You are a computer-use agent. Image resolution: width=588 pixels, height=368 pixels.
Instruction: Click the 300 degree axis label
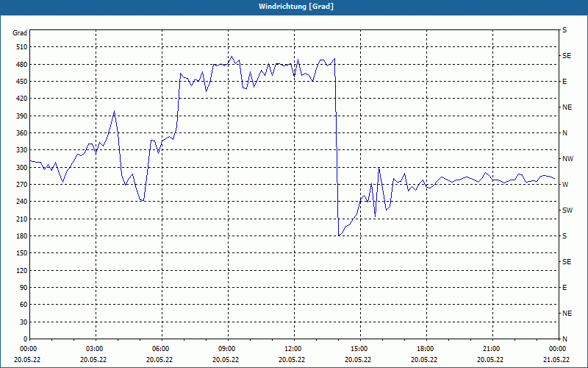(22, 168)
